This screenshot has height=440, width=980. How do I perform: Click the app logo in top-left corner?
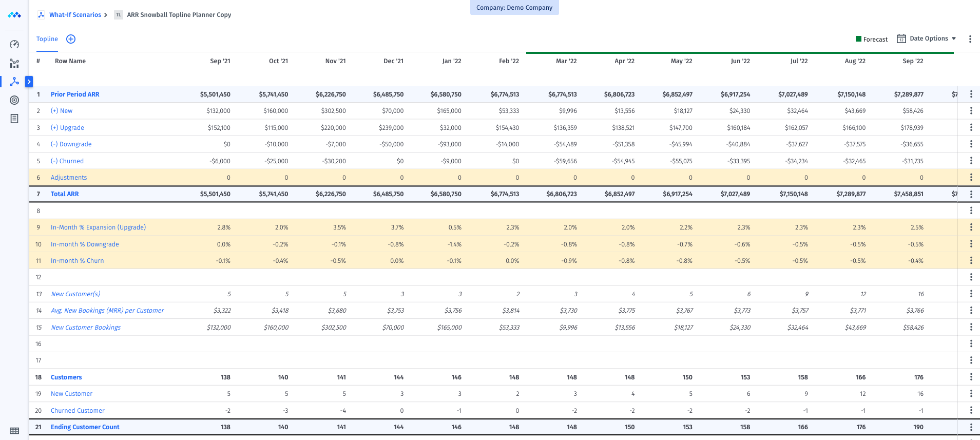pos(14,15)
